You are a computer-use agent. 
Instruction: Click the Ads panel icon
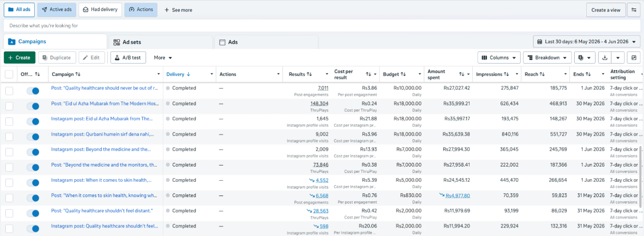point(222,42)
